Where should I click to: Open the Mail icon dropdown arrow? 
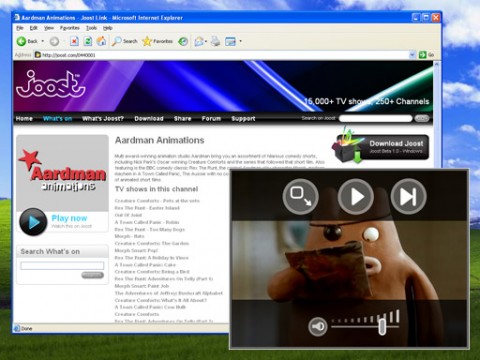[206, 41]
